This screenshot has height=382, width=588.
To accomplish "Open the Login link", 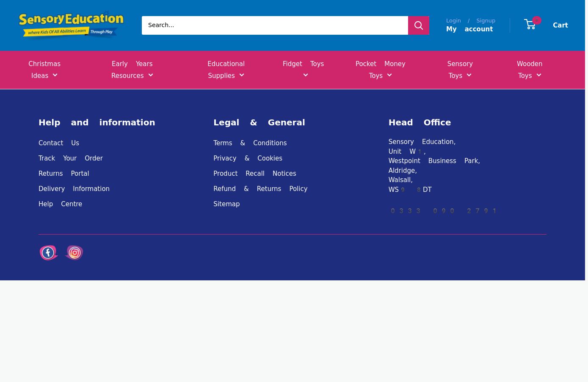I will (453, 20).
